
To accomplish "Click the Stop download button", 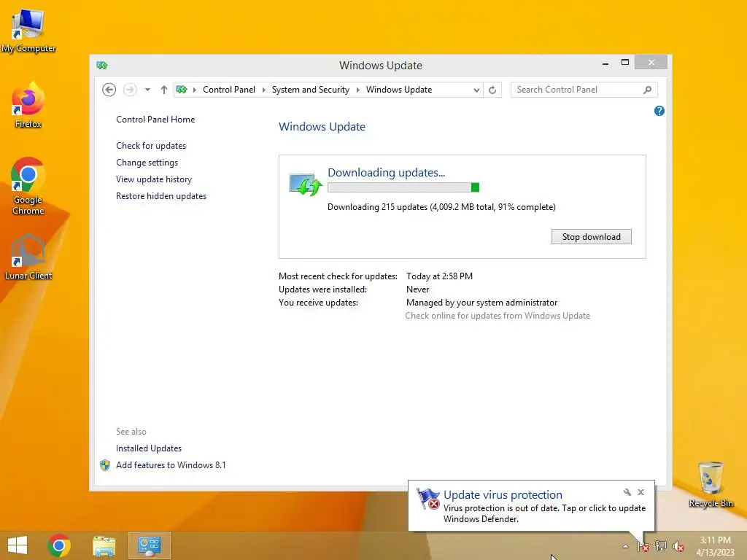I will 591,237.
